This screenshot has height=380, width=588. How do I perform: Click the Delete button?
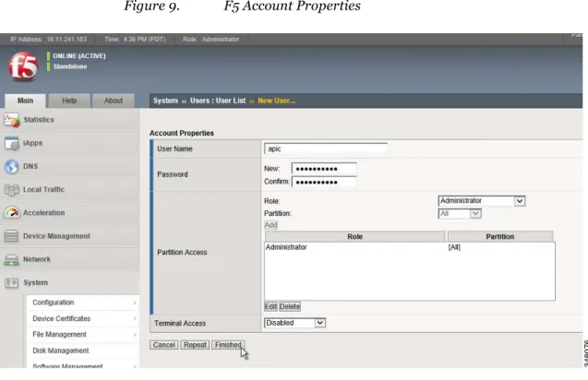point(290,306)
